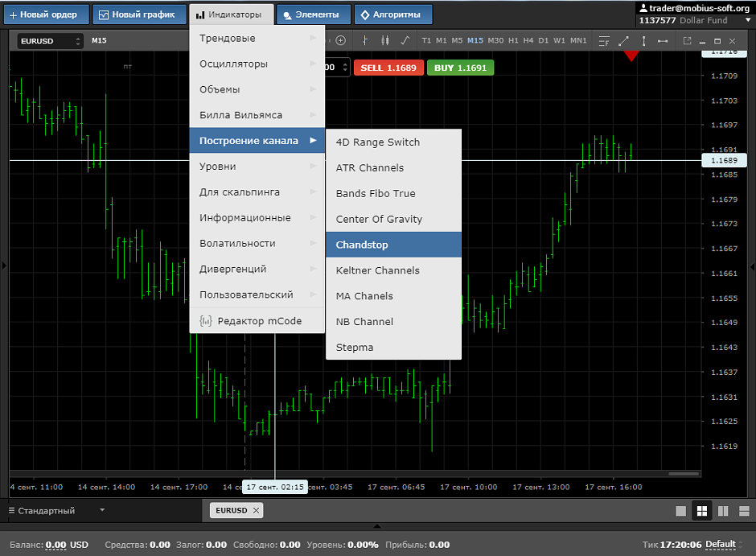Set timeframe to D1
This screenshot has height=556, width=756.
(x=544, y=40)
